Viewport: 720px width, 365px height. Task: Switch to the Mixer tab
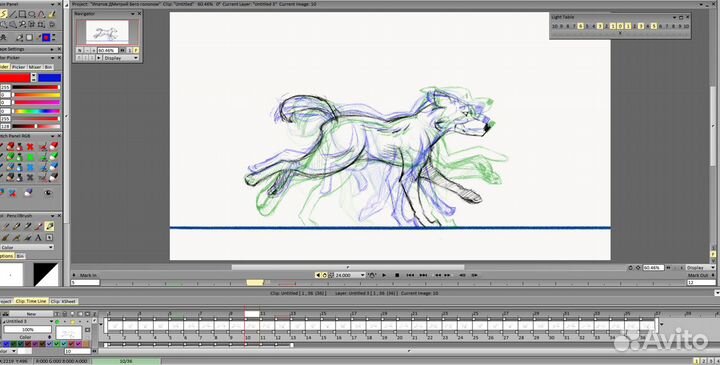35,67
